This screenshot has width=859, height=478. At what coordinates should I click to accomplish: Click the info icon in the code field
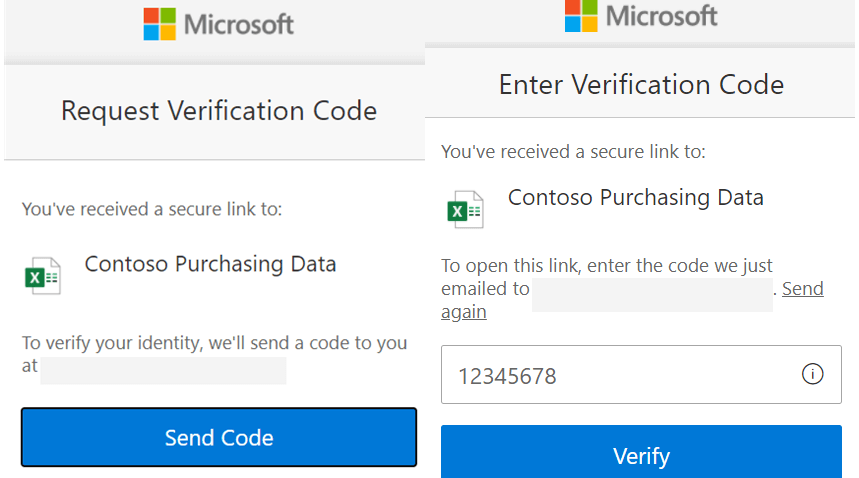pos(813,374)
